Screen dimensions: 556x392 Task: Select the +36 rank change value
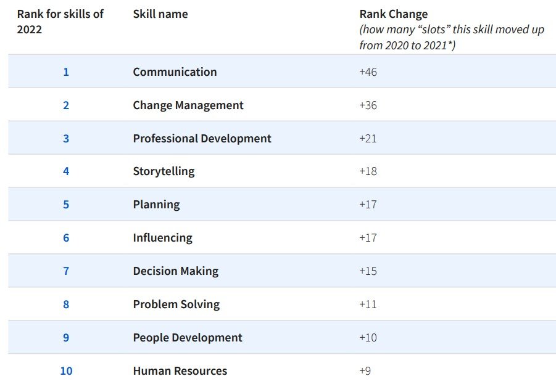368,105
